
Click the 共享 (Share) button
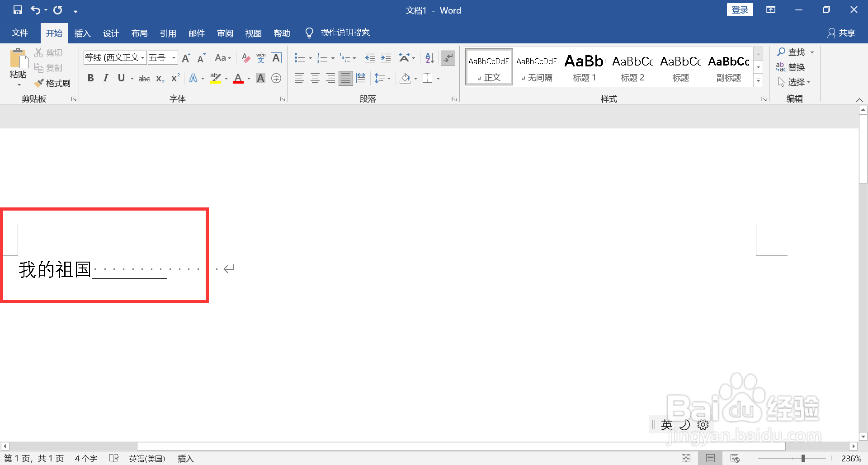pyautogui.click(x=841, y=33)
